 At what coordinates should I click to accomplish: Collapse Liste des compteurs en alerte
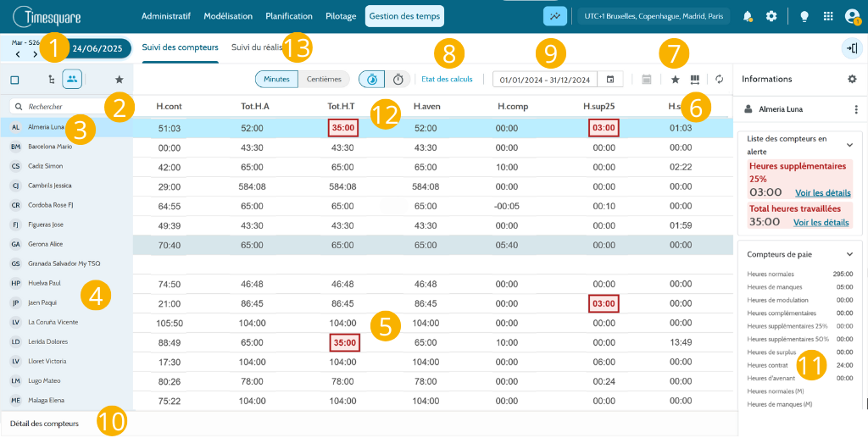(x=849, y=144)
